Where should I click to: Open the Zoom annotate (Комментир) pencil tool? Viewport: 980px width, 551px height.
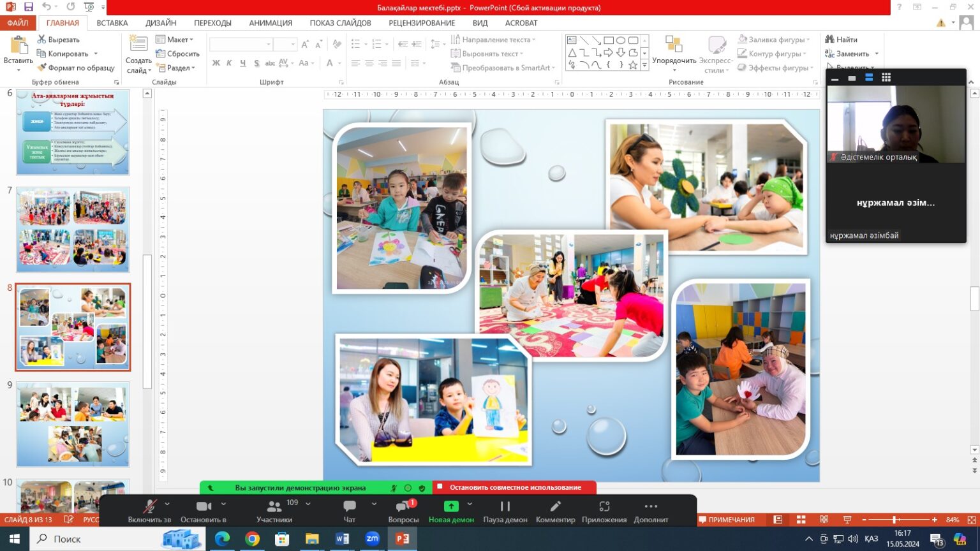pyautogui.click(x=555, y=506)
